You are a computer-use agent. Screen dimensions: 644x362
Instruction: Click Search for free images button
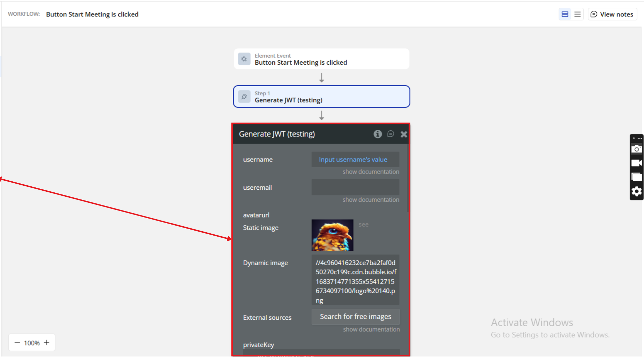click(355, 317)
